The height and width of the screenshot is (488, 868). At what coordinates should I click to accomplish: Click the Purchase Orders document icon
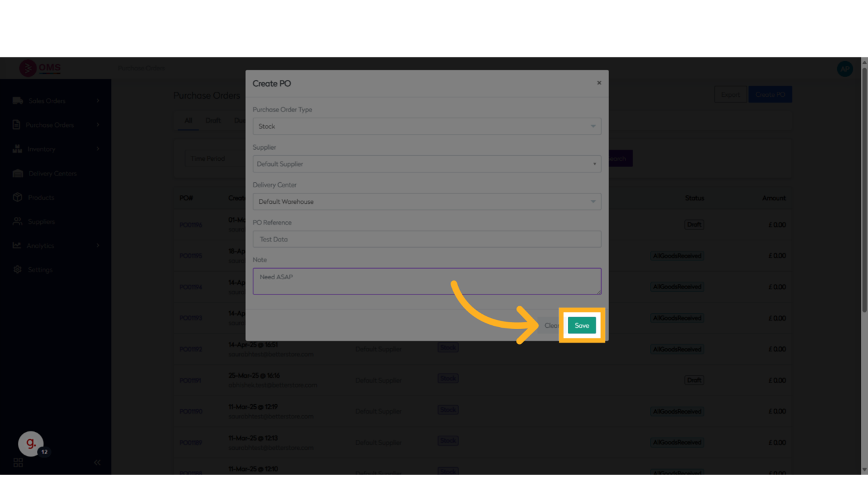coord(16,125)
